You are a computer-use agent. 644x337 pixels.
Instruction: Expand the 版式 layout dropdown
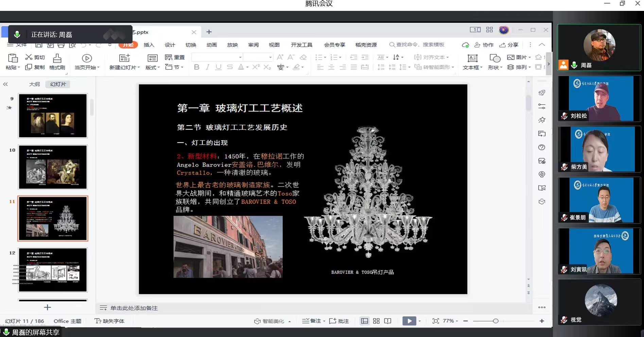[153, 68]
